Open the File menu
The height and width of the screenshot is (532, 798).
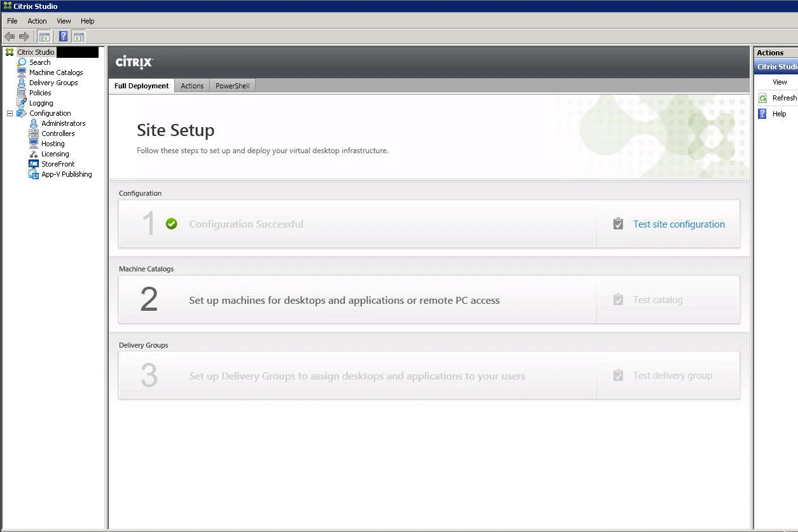(x=12, y=21)
